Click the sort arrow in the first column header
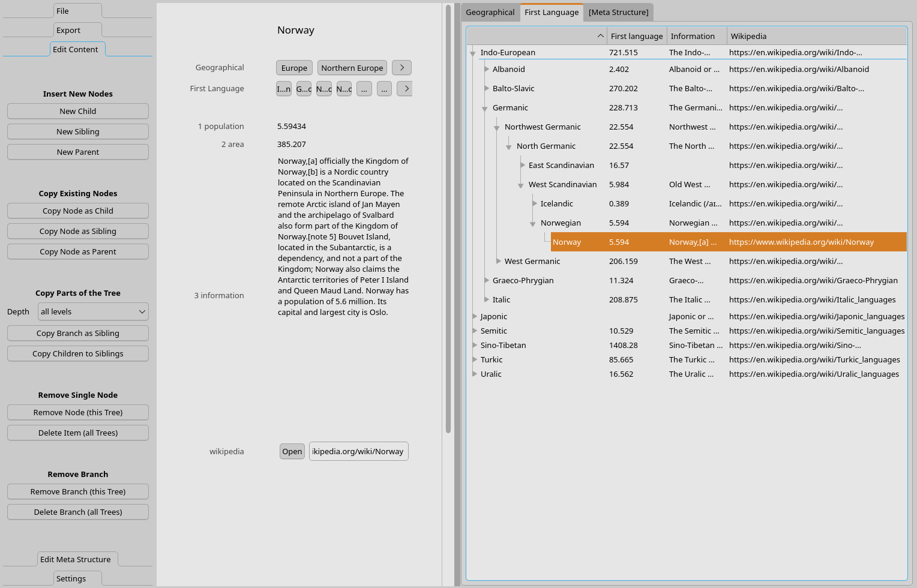This screenshot has height=588, width=917. click(600, 36)
